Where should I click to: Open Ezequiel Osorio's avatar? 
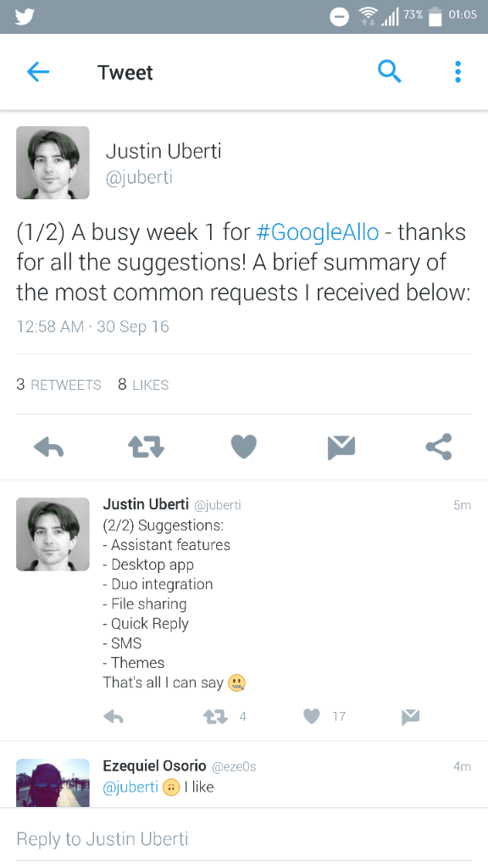[x=53, y=782]
